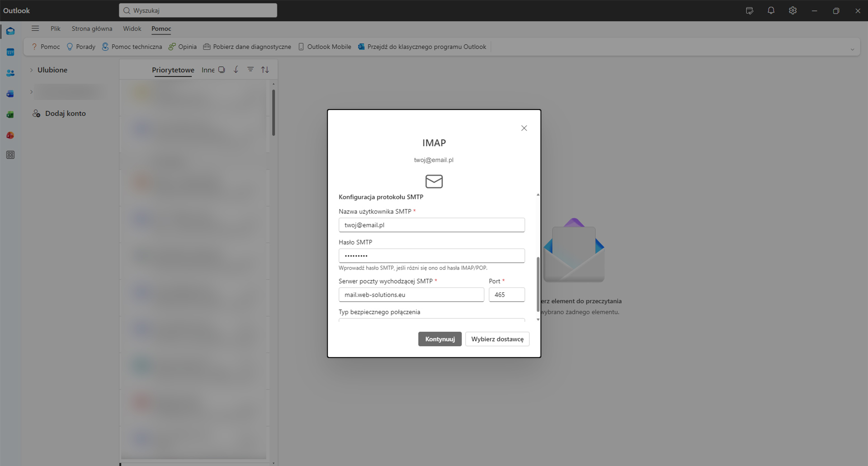Open the notifications bell icon
Screen dimensions: 868x466
771,11
